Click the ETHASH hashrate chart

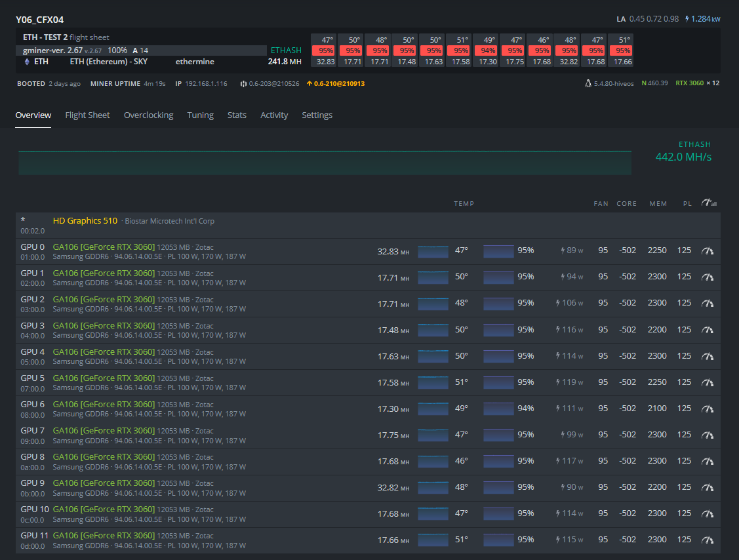(325, 162)
